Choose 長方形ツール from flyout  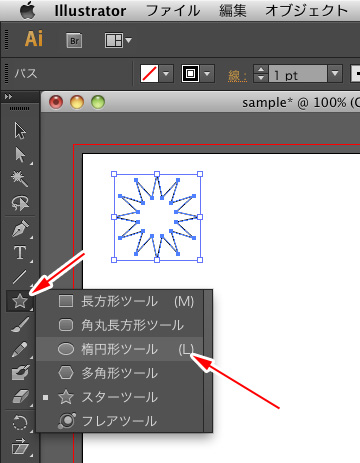point(119,301)
